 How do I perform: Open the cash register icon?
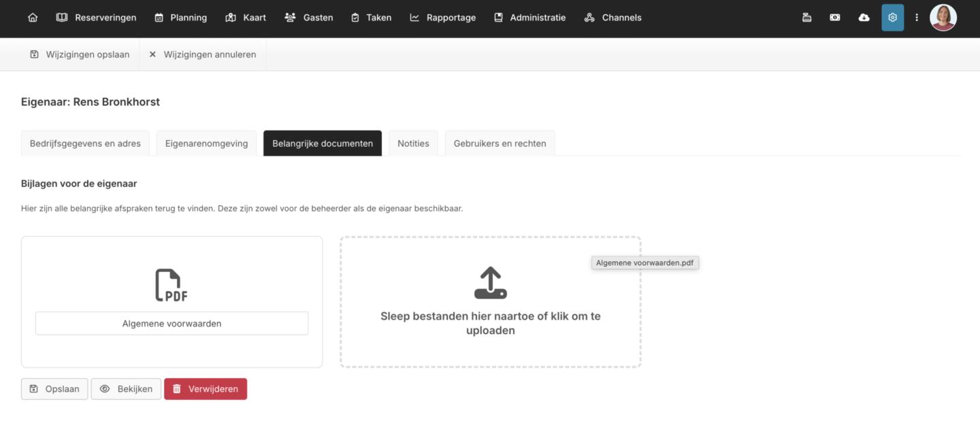point(806,18)
